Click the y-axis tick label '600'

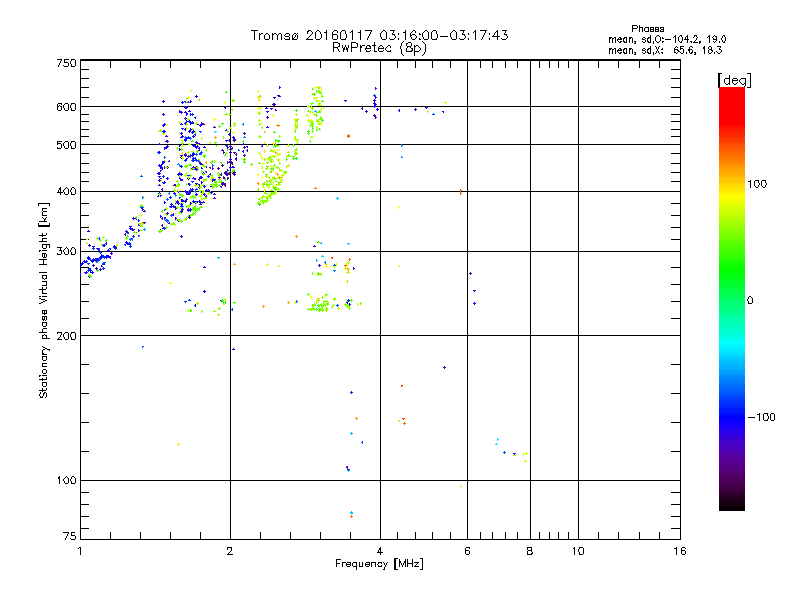[x=66, y=107]
